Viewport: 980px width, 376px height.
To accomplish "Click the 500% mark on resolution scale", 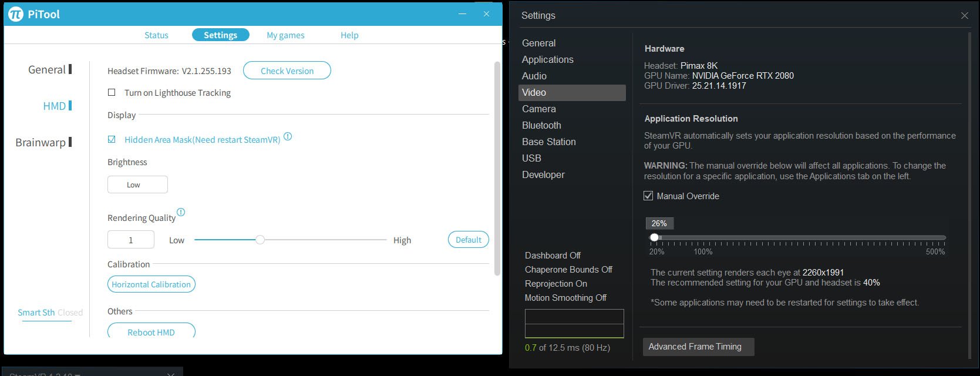I will (935, 251).
